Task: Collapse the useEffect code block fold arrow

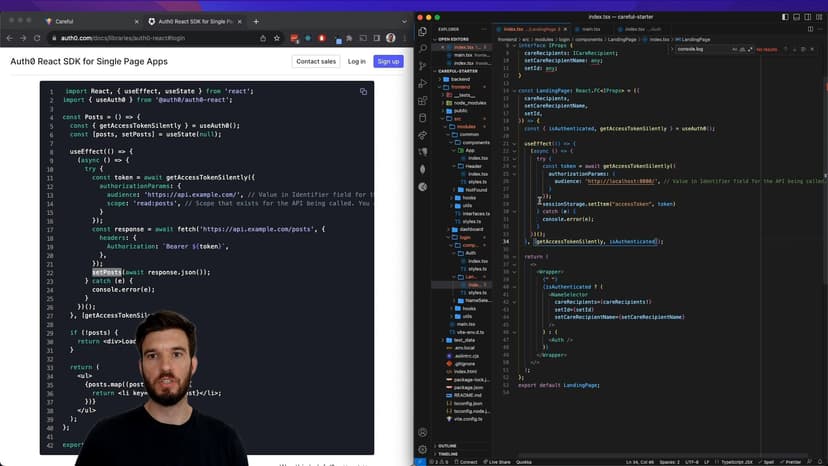Action: [516, 143]
